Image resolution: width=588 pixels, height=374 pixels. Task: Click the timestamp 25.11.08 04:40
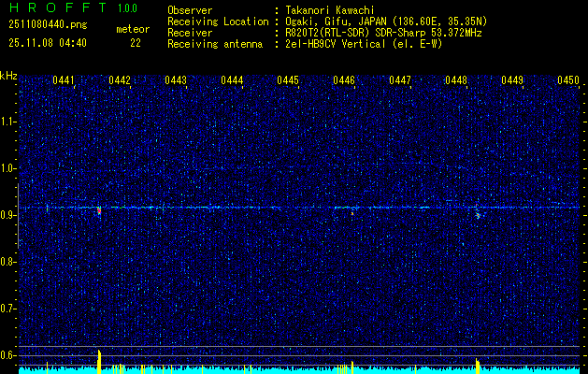pos(48,43)
